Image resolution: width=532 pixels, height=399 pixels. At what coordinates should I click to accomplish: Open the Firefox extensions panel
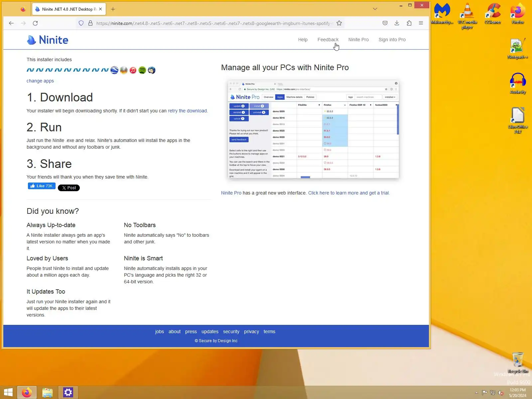(x=409, y=23)
